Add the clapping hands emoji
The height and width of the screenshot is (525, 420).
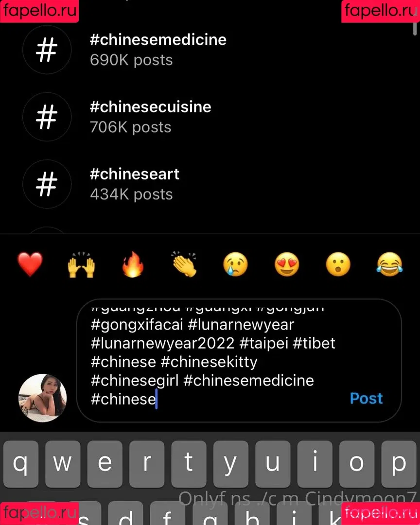point(184,265)
